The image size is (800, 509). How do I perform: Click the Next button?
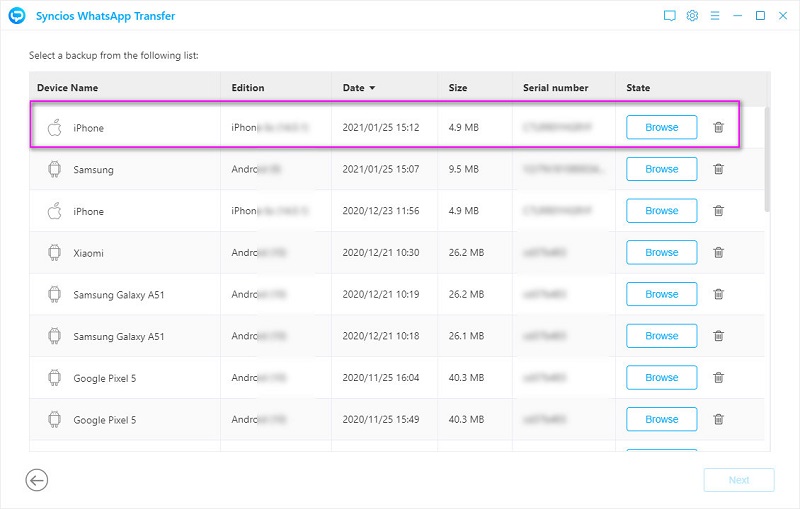click(x=739, y=480)
